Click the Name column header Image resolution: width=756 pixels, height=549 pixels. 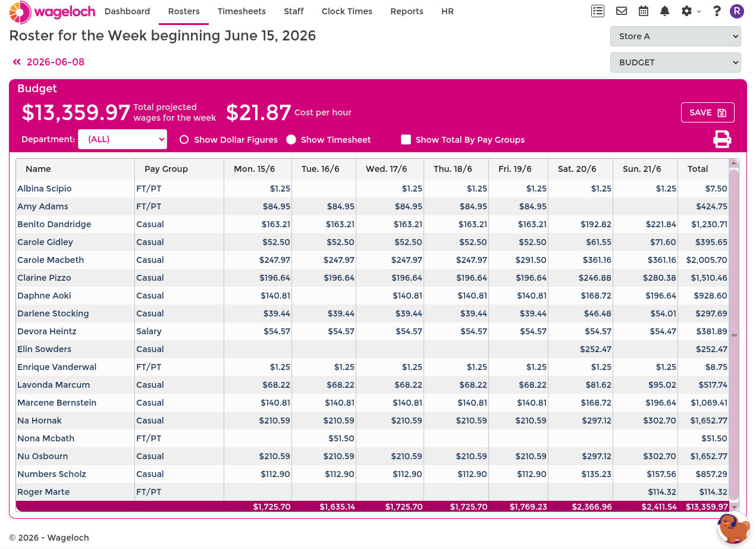(x=76, y=169)
